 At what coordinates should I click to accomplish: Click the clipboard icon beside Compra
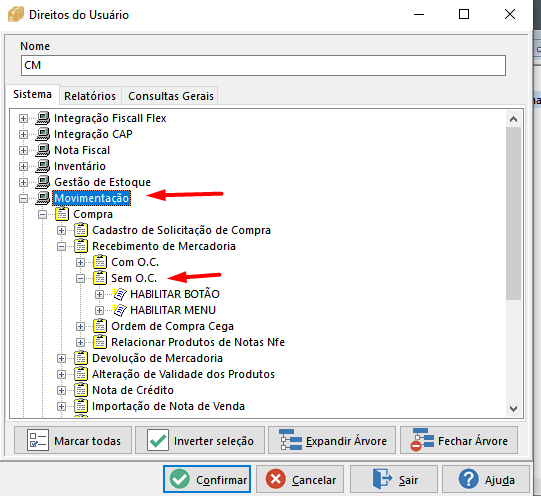(62, 214)
